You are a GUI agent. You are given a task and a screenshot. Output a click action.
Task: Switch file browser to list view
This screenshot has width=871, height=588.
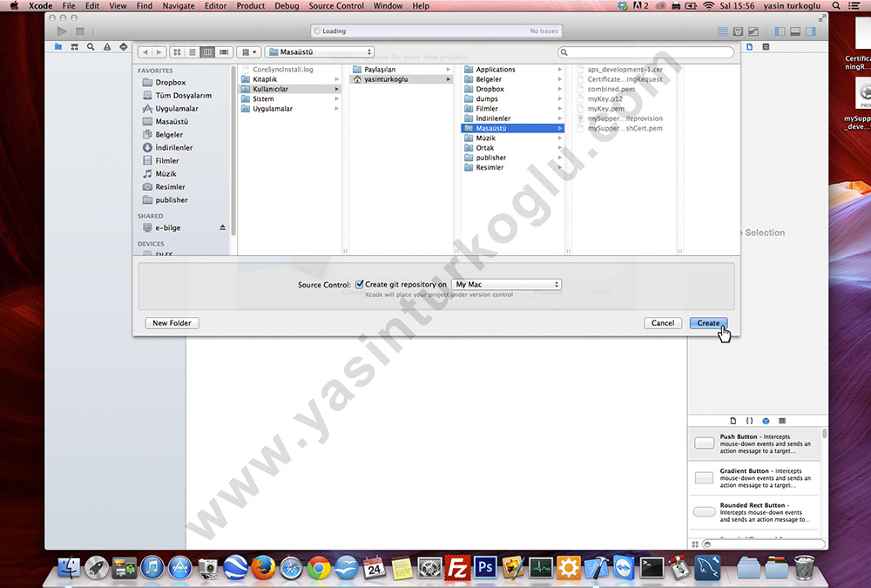[x=192, y=51]
